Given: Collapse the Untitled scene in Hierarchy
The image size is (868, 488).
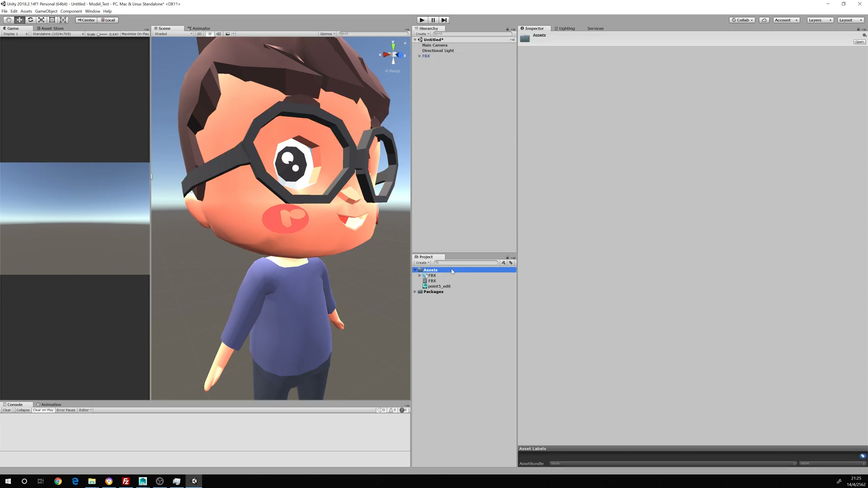Looking at the screenshot, I should (415, 40).
